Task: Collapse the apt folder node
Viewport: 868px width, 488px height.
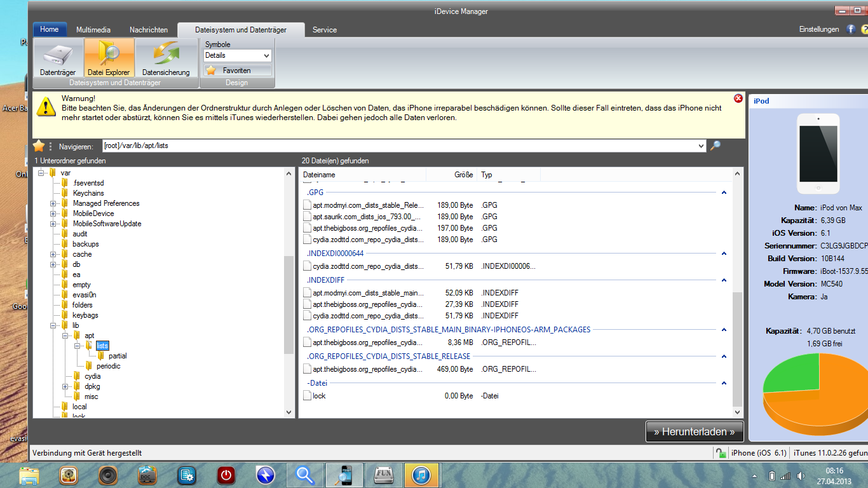Action: coord(65,335)
